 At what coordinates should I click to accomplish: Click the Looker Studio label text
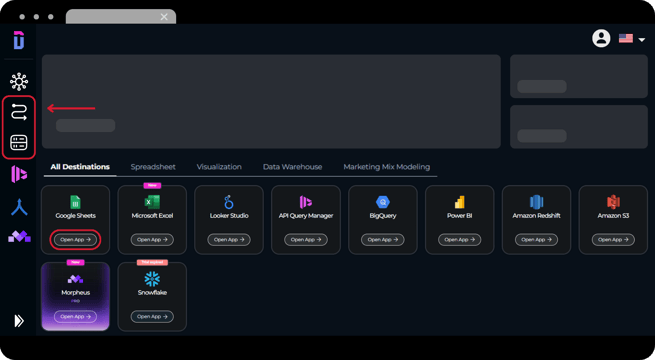coord(229,215)
